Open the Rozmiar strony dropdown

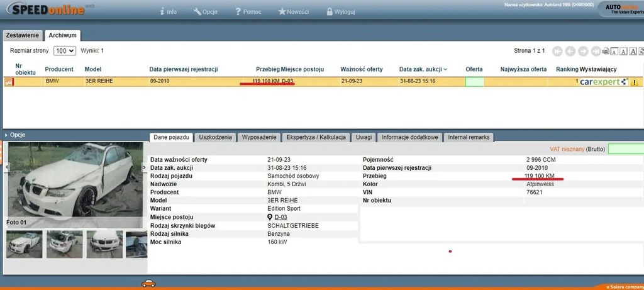pos(64,51)
